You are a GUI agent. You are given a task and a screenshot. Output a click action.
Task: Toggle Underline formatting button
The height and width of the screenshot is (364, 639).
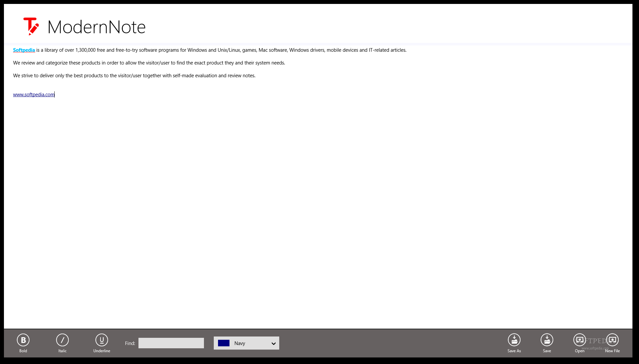pos(102,340)
